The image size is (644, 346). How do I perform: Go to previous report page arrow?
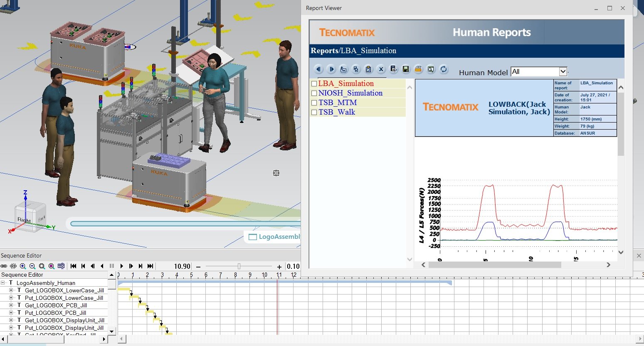point(318,69)
